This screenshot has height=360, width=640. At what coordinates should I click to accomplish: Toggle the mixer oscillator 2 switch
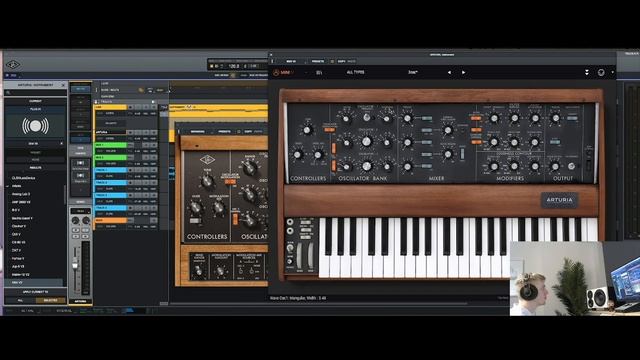point(427,142)
